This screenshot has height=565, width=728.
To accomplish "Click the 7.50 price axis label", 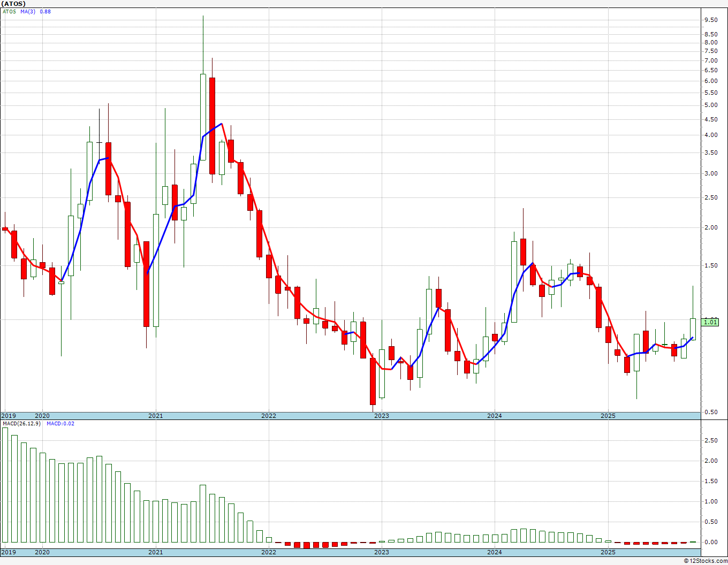I will point(711,51).
